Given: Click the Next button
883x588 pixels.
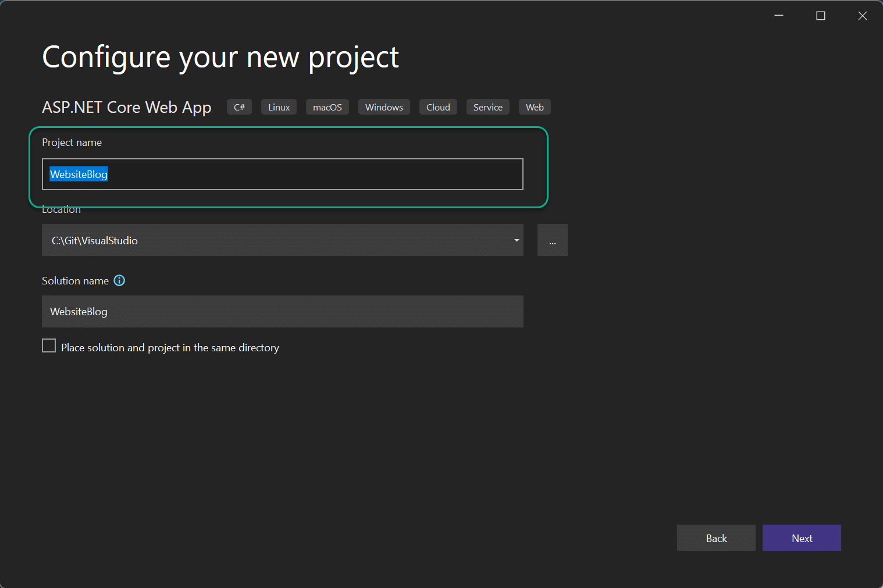Looking at the screenshot, I should tap(802, 538).
